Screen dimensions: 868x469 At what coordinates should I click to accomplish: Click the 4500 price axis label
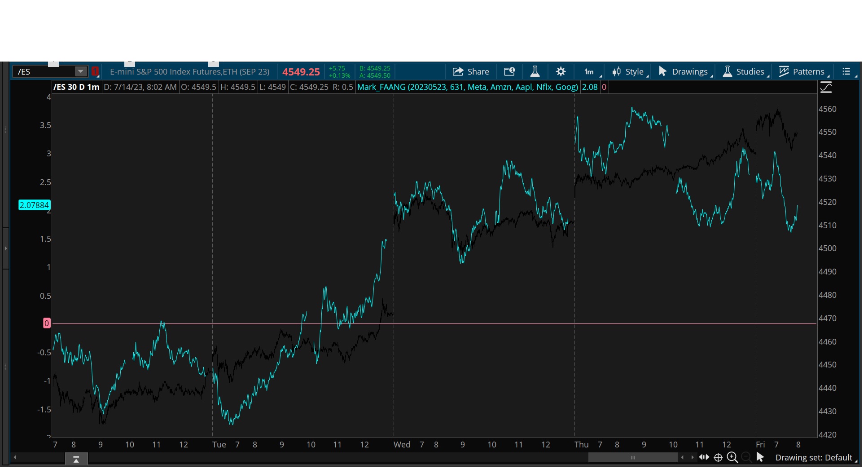[x=828, y=248]
